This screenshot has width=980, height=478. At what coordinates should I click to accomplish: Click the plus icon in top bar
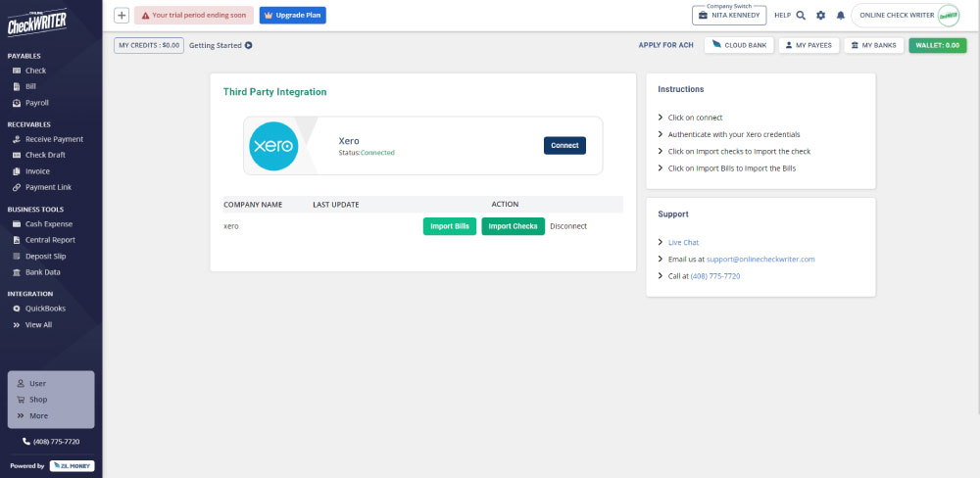click(122, 16)
